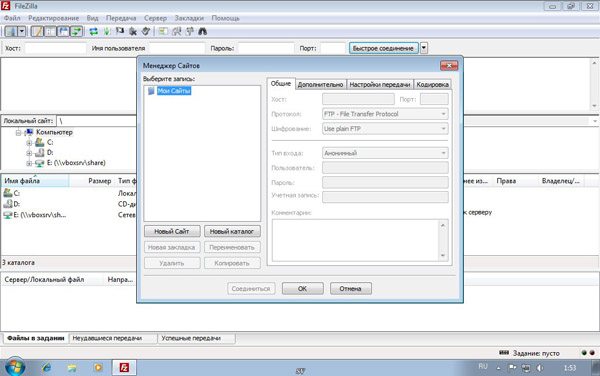Open the Помощь menu
Screen dimensions: 600x376
[x=225, y=18]
